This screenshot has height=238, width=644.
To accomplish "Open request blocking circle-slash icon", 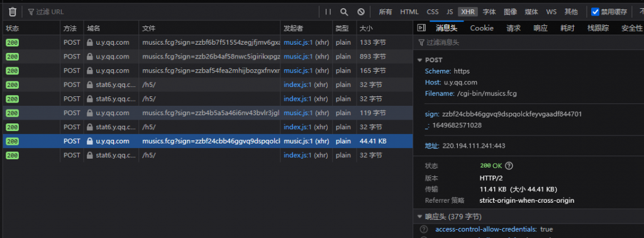I will (x=360, y=12).
